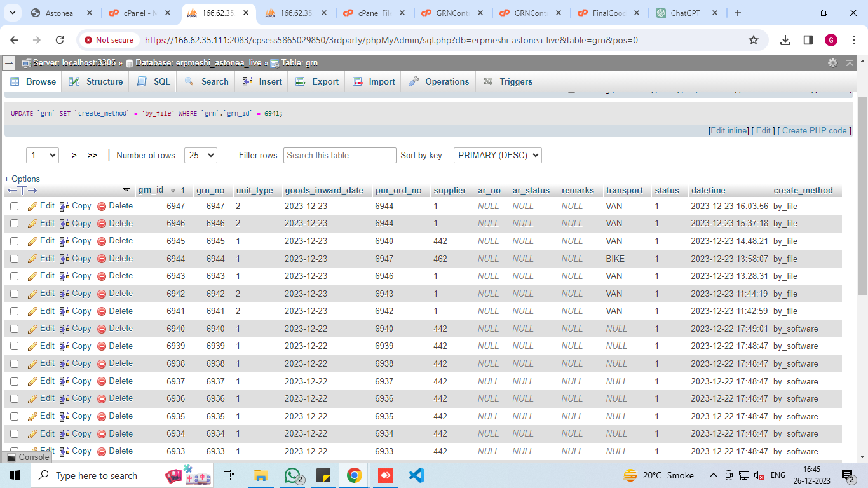Viewport: 868px width, 488px height.
Task: Open Sticky Notes taskbar icon
Action: pyautogui.click(x=323, y=475)
